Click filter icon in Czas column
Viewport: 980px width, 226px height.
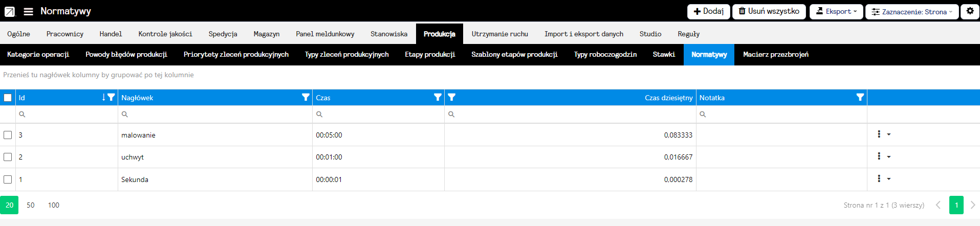point(438,97)
